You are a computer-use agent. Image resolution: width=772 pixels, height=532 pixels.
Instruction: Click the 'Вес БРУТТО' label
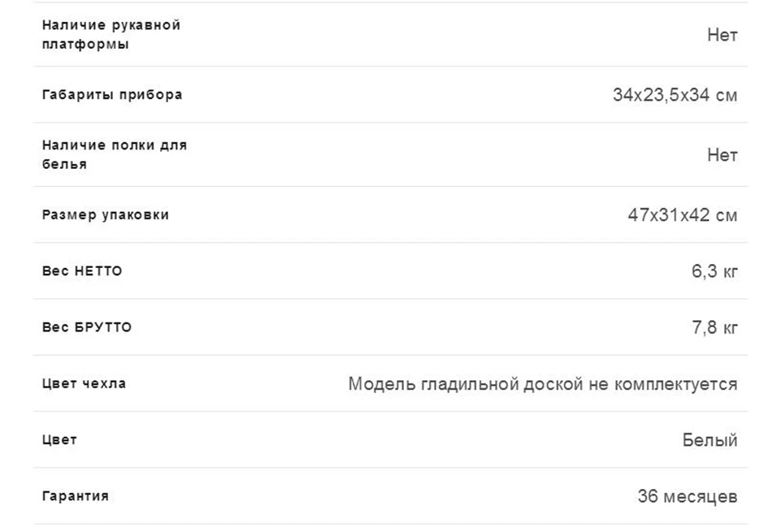point(87,327)
